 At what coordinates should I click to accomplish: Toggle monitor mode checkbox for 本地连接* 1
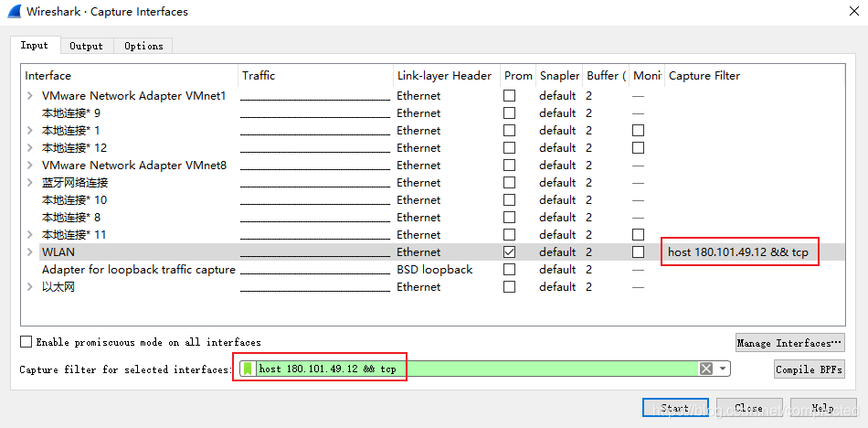click(x=639, y=131)
